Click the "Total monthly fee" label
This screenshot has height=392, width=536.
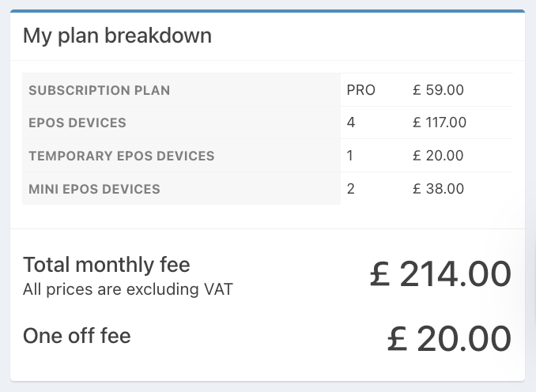pyautogui.click(x=107, y=264)
